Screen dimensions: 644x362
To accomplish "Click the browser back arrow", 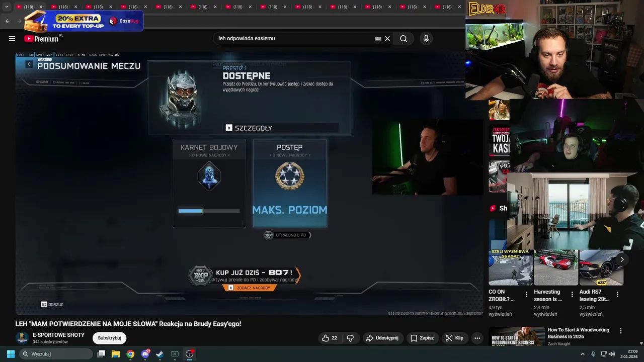I will (x=7, y=21).
